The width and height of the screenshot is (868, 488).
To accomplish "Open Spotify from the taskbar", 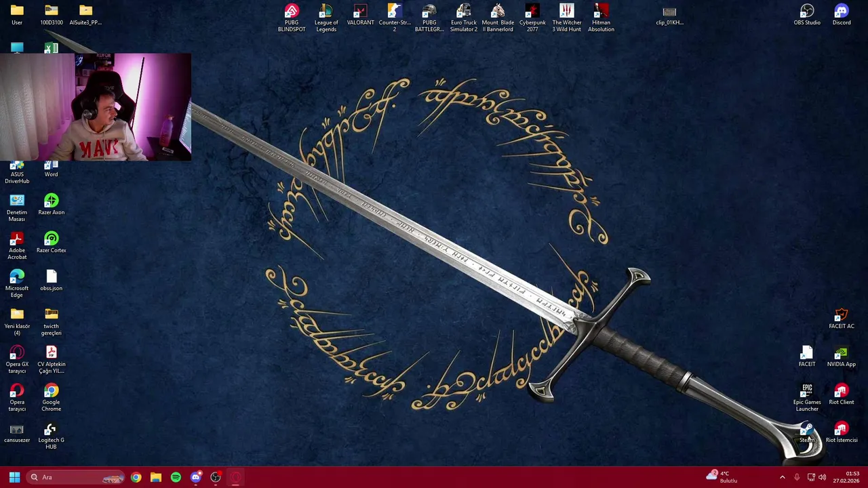I will 176,477.
